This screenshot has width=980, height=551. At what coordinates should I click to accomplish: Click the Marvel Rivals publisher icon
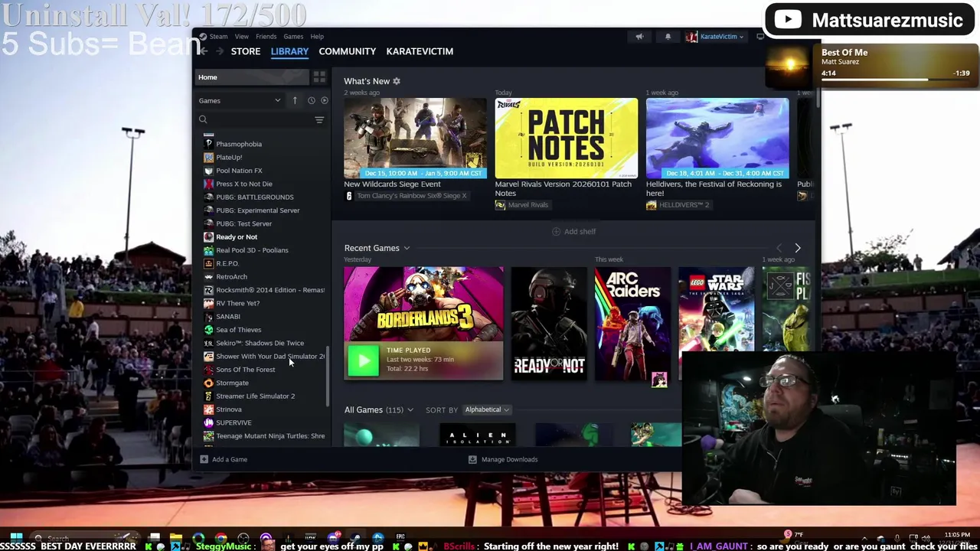click(500, 205)
